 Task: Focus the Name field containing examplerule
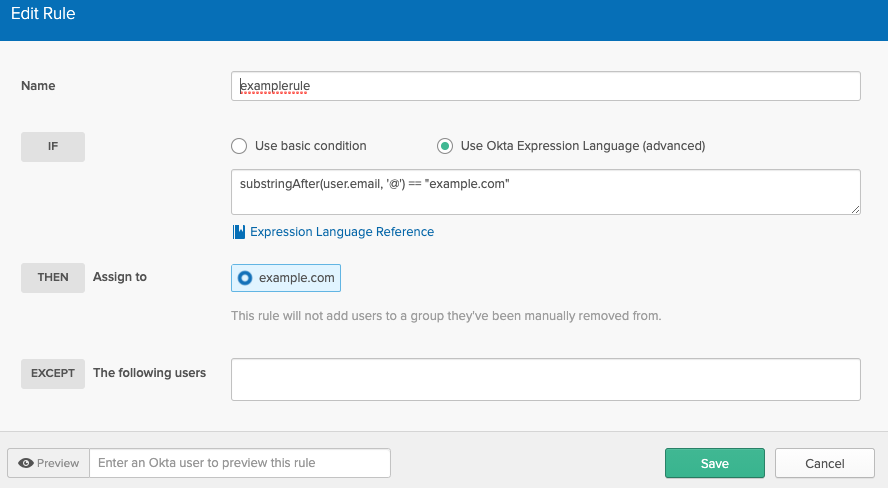click(x=546, y=86)
